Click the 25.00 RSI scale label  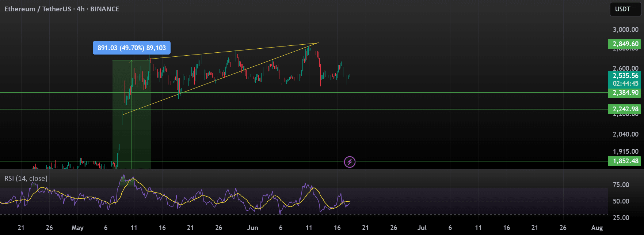[x=621, y=218]
